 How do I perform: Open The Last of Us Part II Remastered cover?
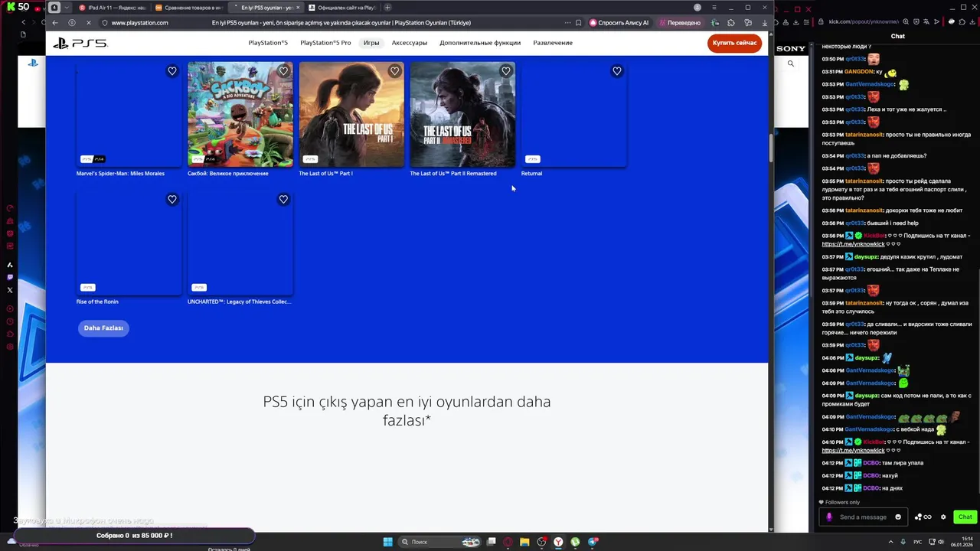462,115
